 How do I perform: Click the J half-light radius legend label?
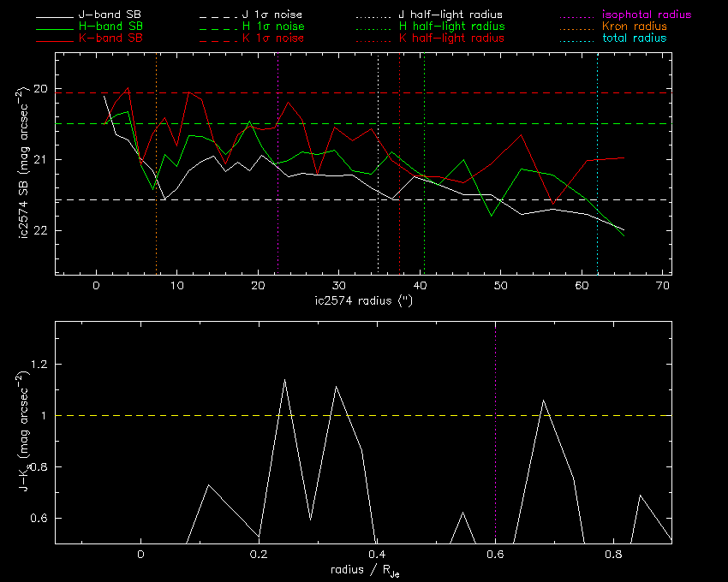coord(451,15)
